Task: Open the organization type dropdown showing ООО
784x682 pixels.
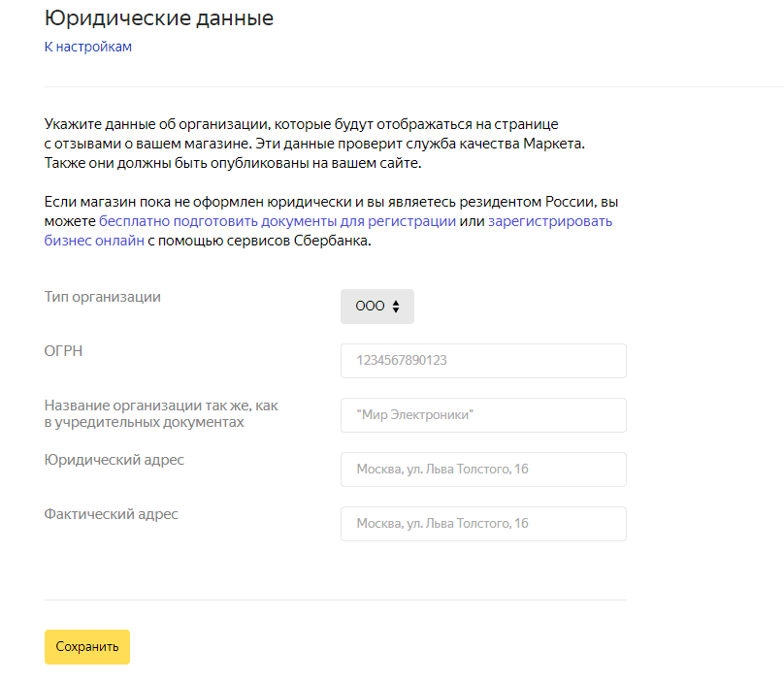Action: [376, 307]
